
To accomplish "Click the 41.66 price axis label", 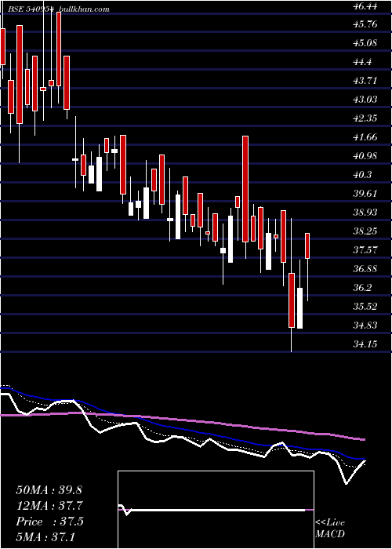I will [x=365, y=137].
